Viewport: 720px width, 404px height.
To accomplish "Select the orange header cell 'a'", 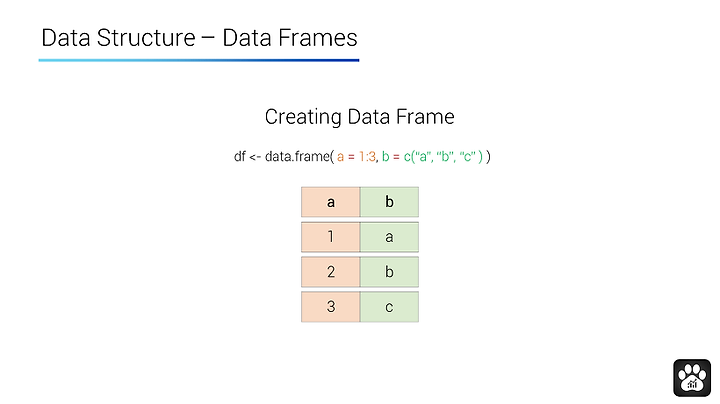I will coord(331,202).
